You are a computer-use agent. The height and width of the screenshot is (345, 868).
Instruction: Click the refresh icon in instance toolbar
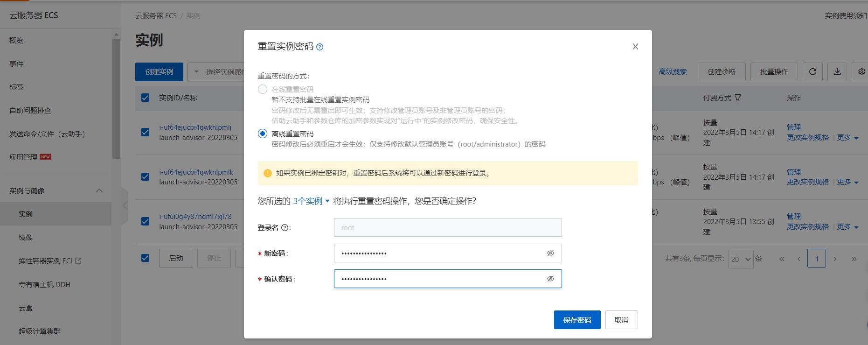click(x=812, y=72)
